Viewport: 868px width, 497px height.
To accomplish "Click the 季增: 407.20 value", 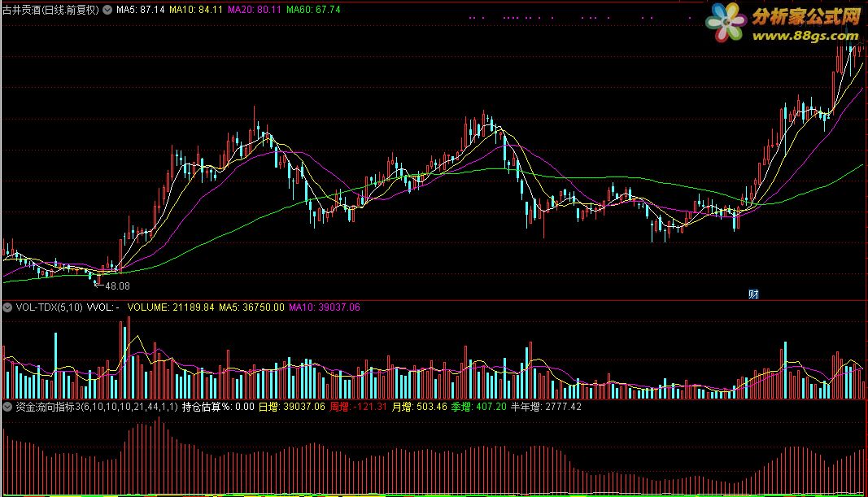I will pos(479,407).
